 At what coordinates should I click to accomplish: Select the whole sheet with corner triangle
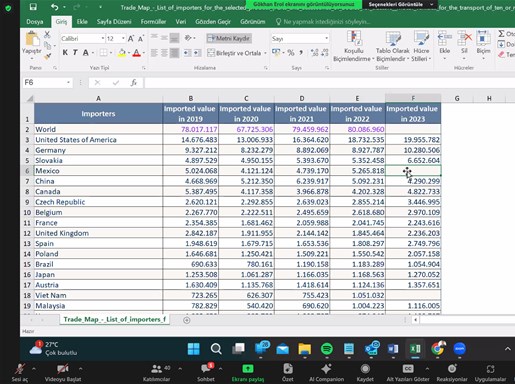point(30,98)
